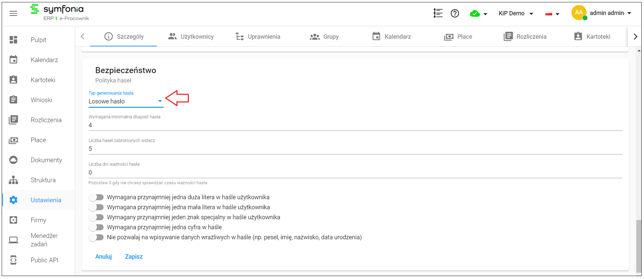Expand the language flag dropdown arrow
644x279 pixels.
557,14
